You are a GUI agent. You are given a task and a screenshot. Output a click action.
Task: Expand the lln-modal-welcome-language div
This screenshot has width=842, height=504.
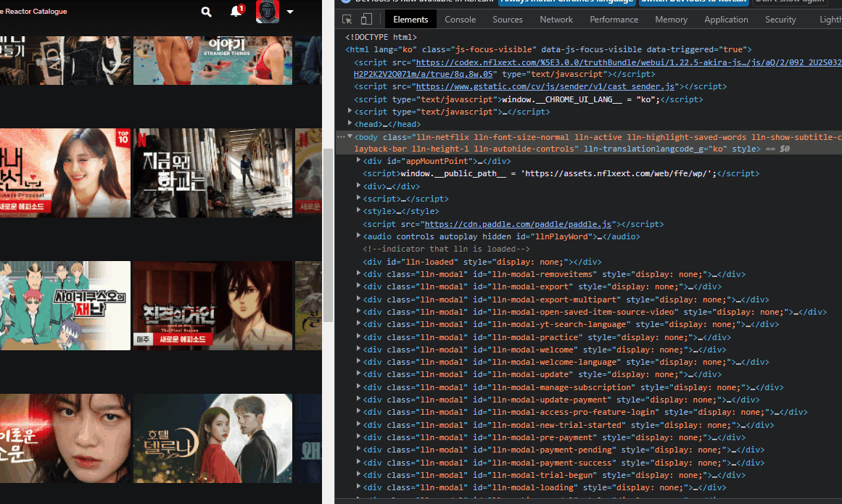coord(358,361)
